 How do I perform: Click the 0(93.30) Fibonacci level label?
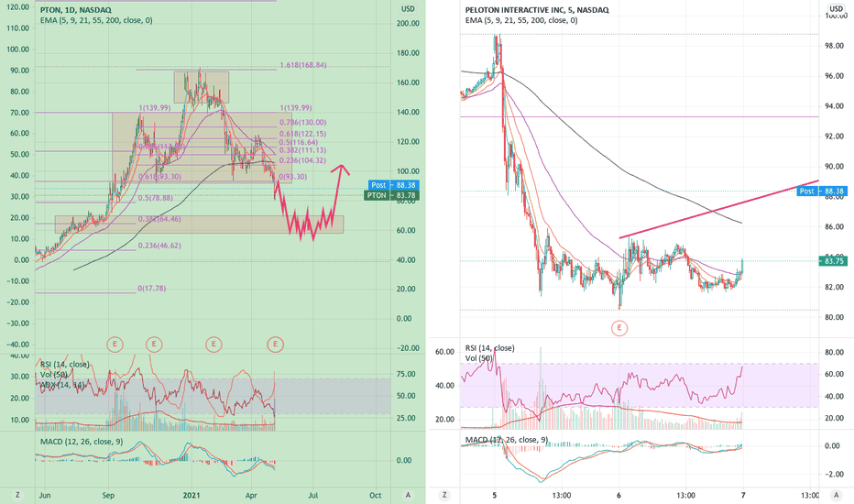(293, 177)
